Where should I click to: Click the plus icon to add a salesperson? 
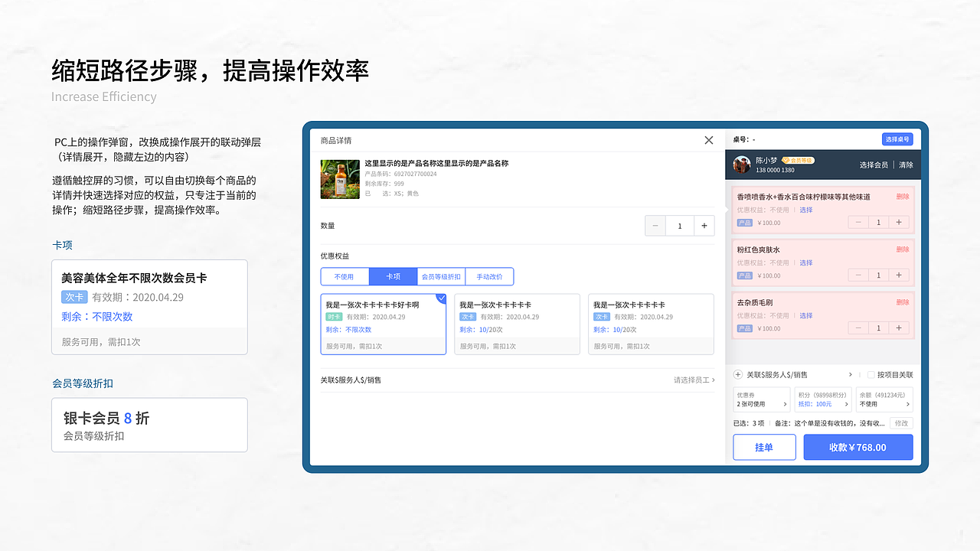click(737, 374)
